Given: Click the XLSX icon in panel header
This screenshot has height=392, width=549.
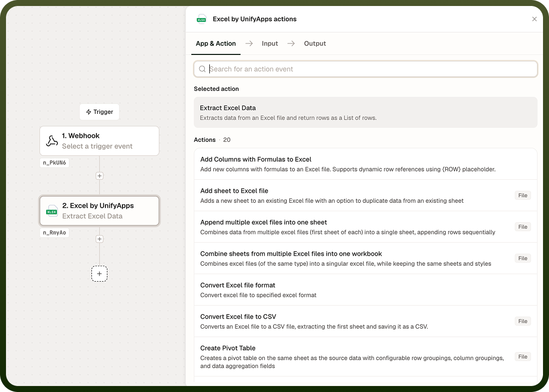Looking at the screenshot, I should 201,19.
